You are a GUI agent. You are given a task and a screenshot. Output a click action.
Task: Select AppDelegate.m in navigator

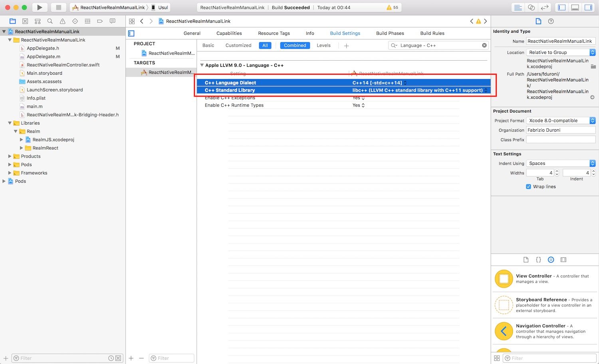click(x=44, y=57)
